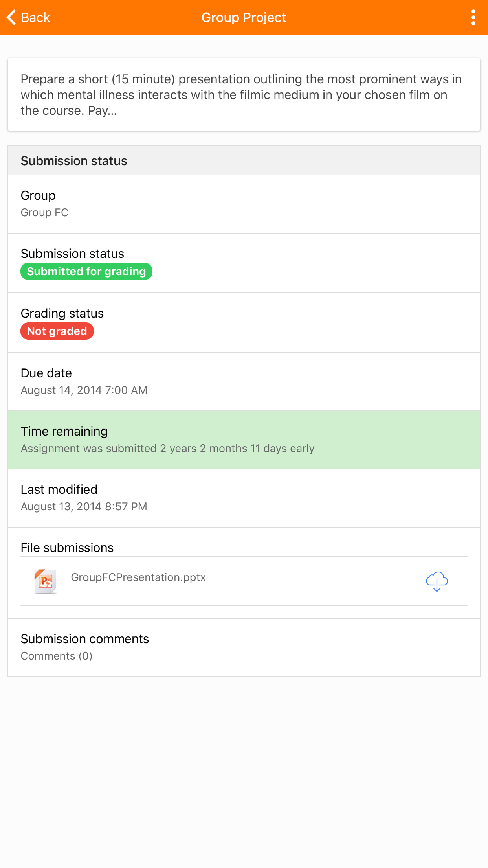Tap the File submissions label
This screenshot has height=868, width=488.
point(67,547)
